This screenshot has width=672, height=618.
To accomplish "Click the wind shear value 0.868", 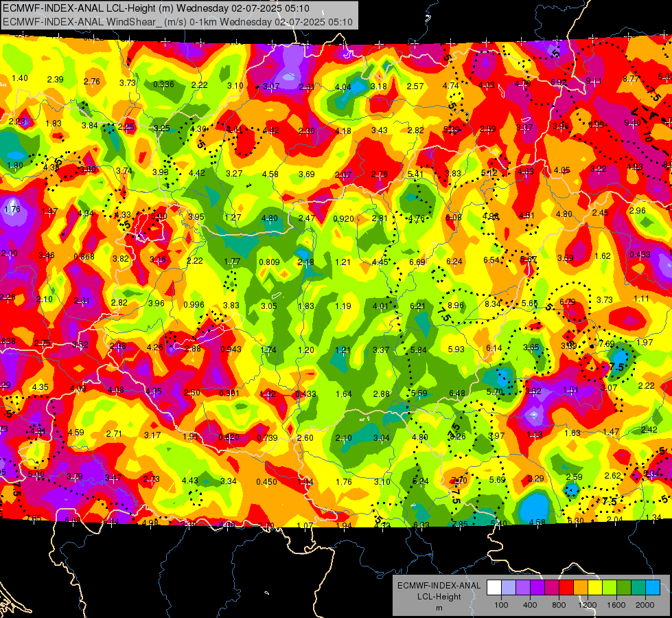I will coord(84,256).
